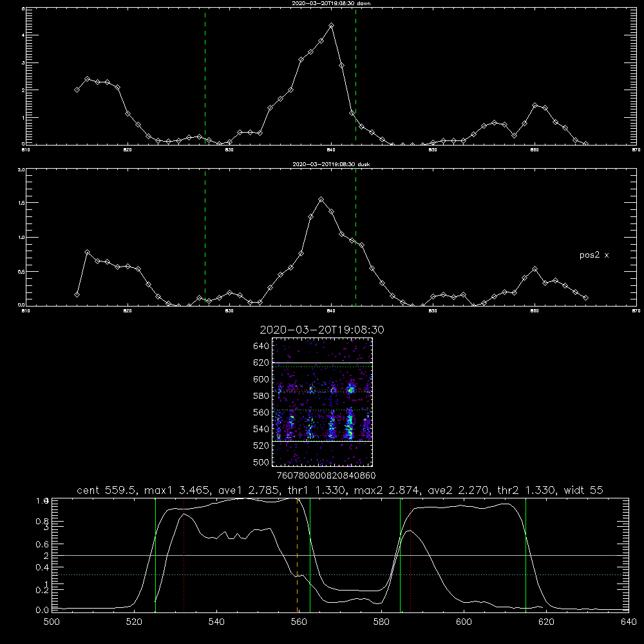Click the "2020-03-20T19:08:30 dawn" plot title
Viewport: 644px width, 644px height.
(332, 3)
